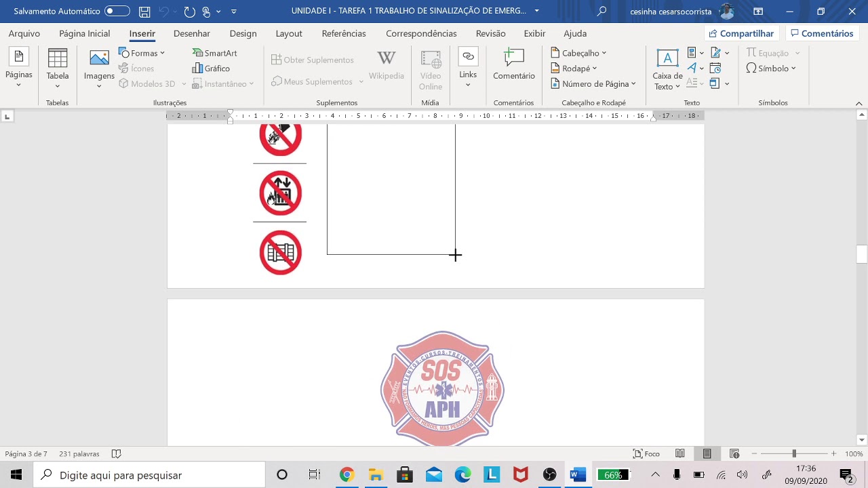868x488 pixels.
Task: Open the Cabeçalho dropdown
Action: [x=578, y=53]
